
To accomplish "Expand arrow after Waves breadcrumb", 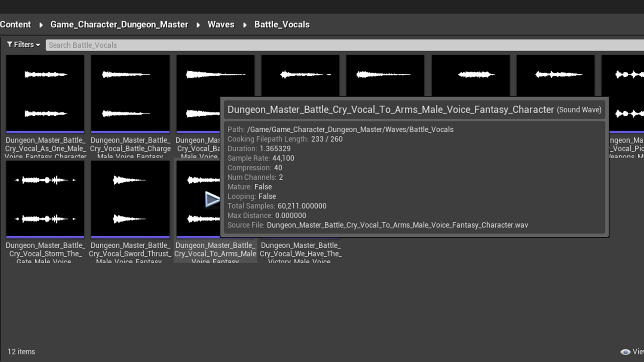I will (x=245, y=25).
